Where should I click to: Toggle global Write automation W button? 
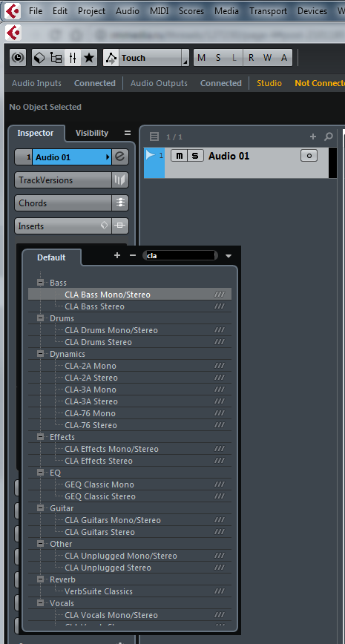pos(267,58)
